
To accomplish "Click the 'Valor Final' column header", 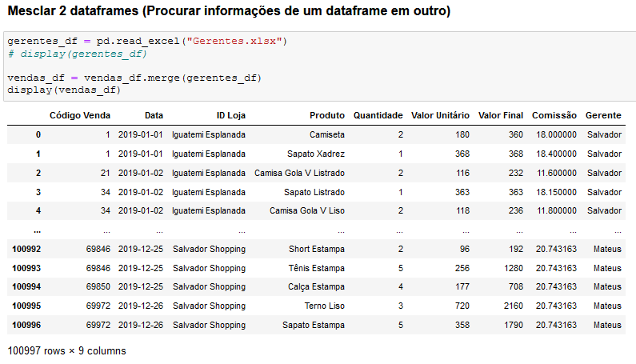I will coord(501,116).
